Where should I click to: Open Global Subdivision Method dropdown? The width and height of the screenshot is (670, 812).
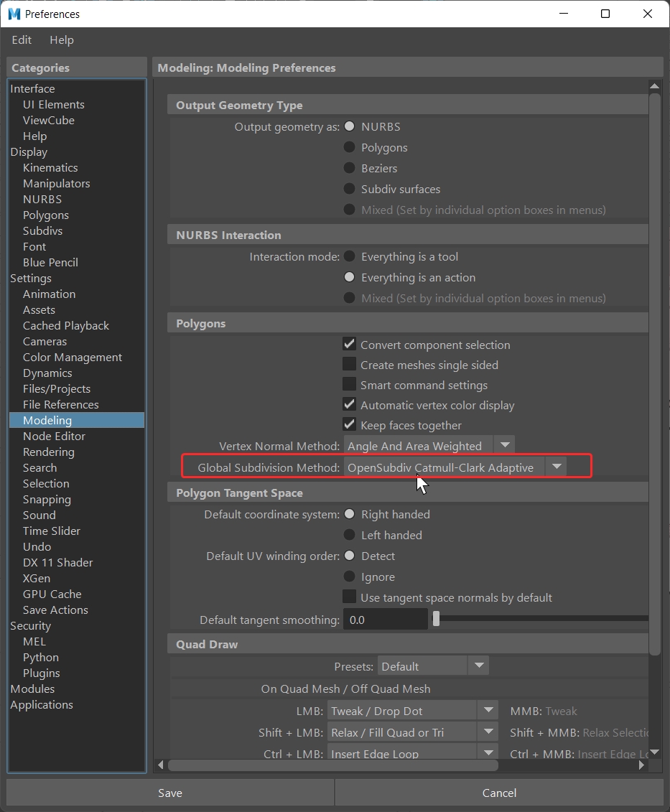tap(455, 467)
